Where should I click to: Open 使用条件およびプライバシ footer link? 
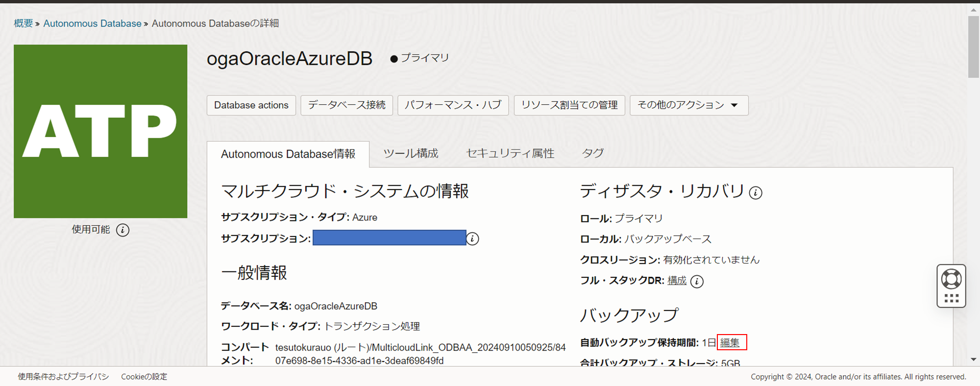click(63, 377)
